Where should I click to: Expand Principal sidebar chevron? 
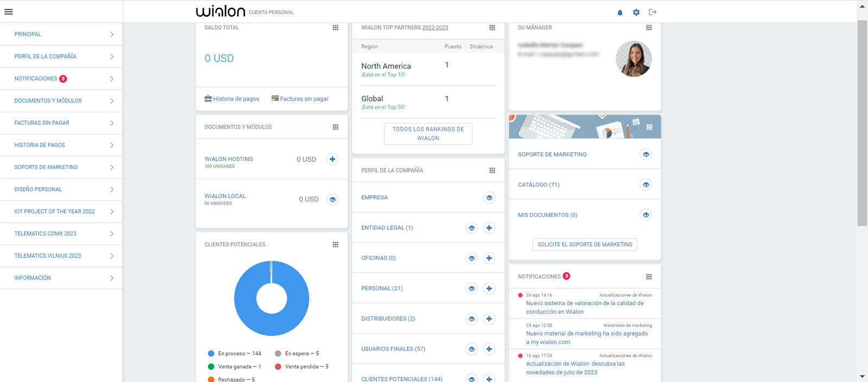pyautogui.click(x=112, y=34)
